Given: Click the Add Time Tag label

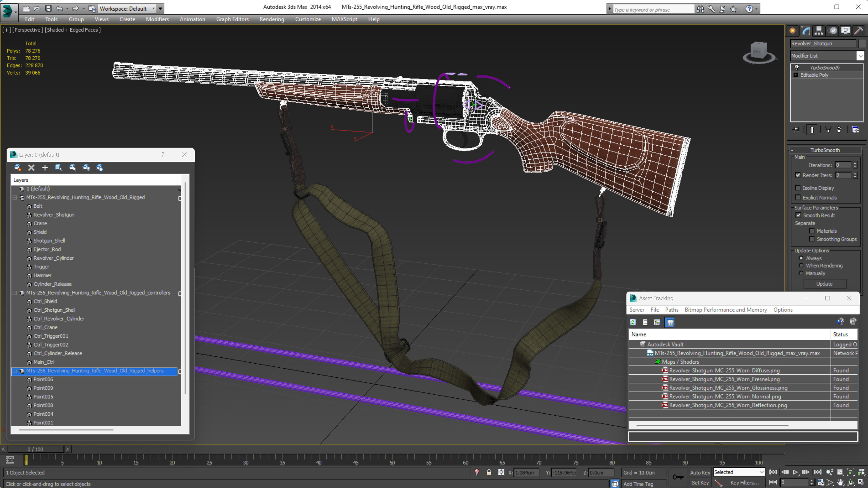Looking at the screenshot, I should pos(638,484).
